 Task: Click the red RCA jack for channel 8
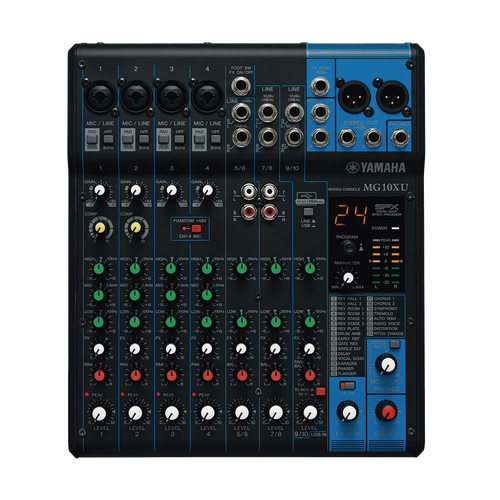[x=269, y=211]
